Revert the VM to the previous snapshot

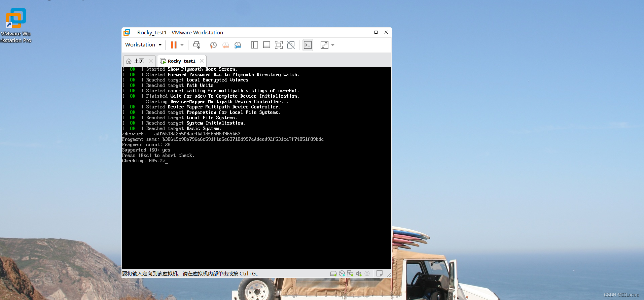pos(226,45)
